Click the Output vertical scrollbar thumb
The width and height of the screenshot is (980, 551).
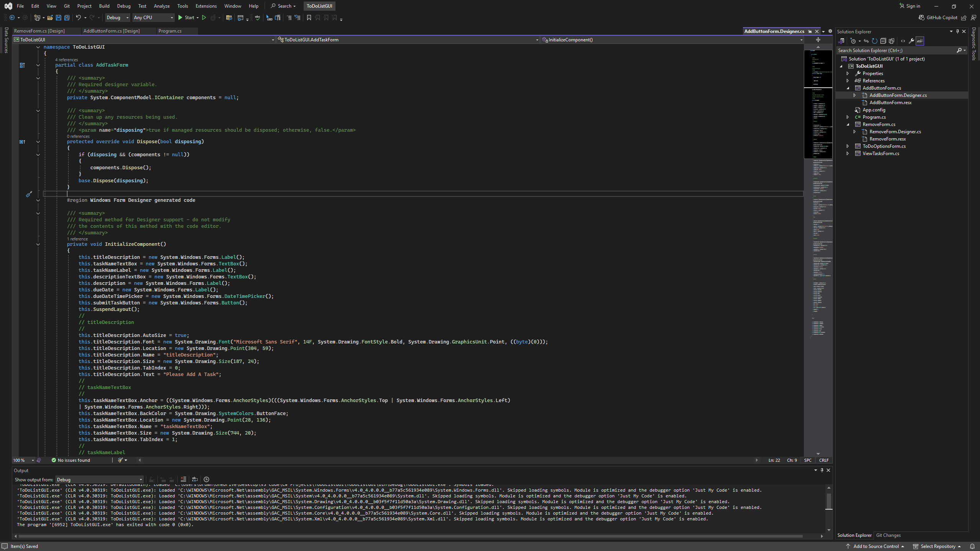tap(829, 500)
